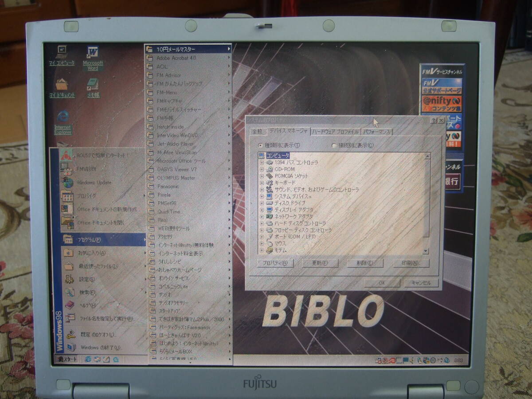This screenshot has width=532, height=399.
Task: Click the AOL5.0 entry in Start menu
Action: 102,156
